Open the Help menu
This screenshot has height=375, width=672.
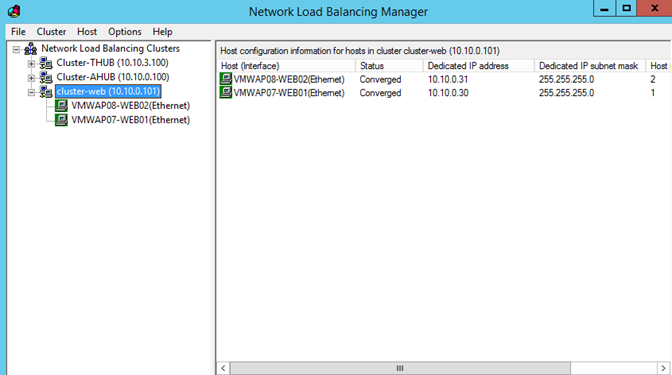pos(162,32)
